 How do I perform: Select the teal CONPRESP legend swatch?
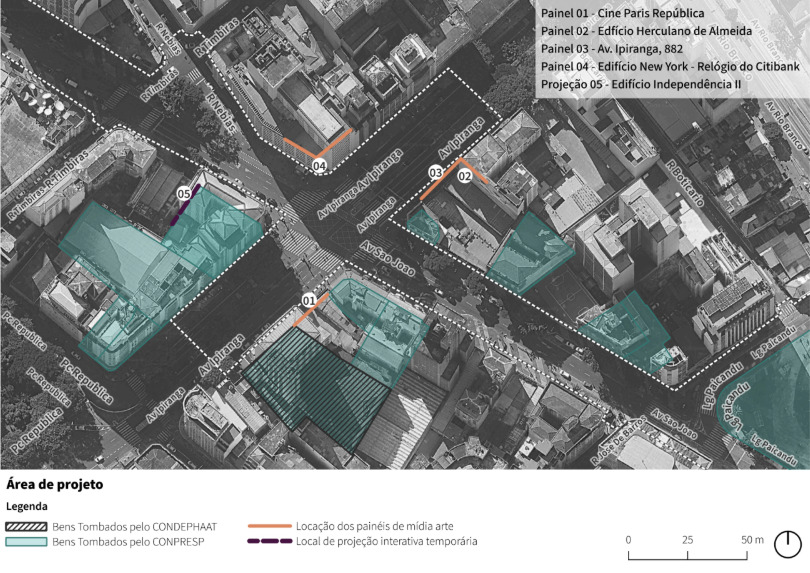pos(27,542)
